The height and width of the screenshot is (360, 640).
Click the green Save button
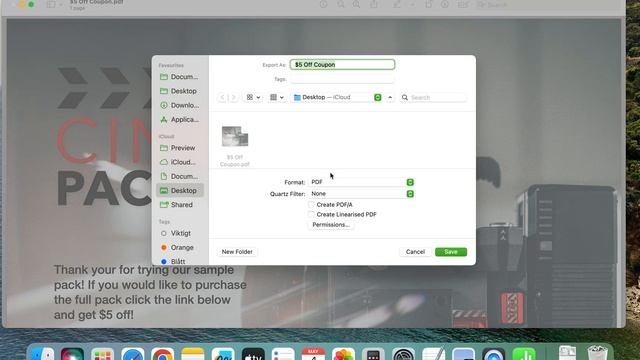(451, 252)
